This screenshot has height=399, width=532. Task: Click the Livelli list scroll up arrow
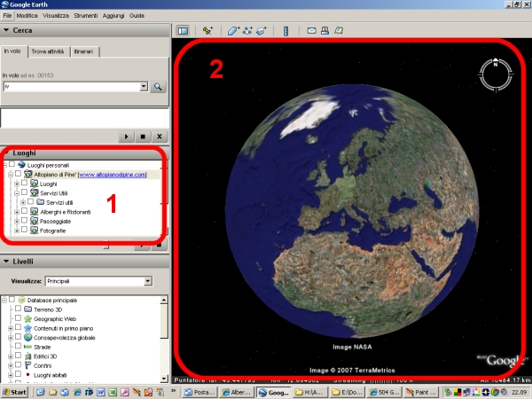164,300
